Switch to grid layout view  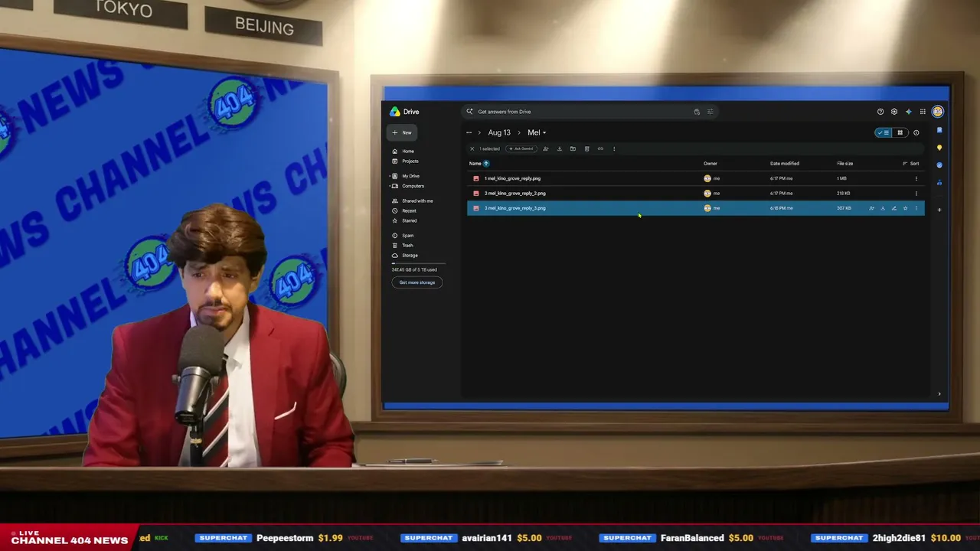[x=900, y=133]
